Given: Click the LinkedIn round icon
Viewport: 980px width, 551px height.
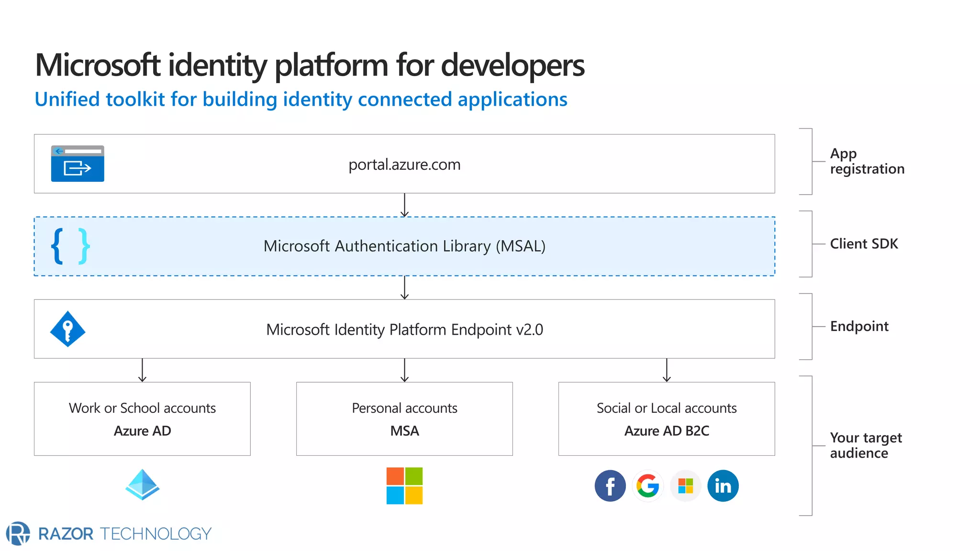Looking at the screenshot, I should coord(723,486).
